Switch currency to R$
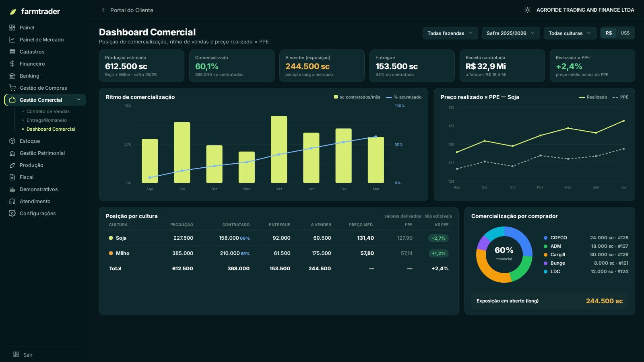Image resolution: width=644 pixels, height=362 pixels. (609, 33)
